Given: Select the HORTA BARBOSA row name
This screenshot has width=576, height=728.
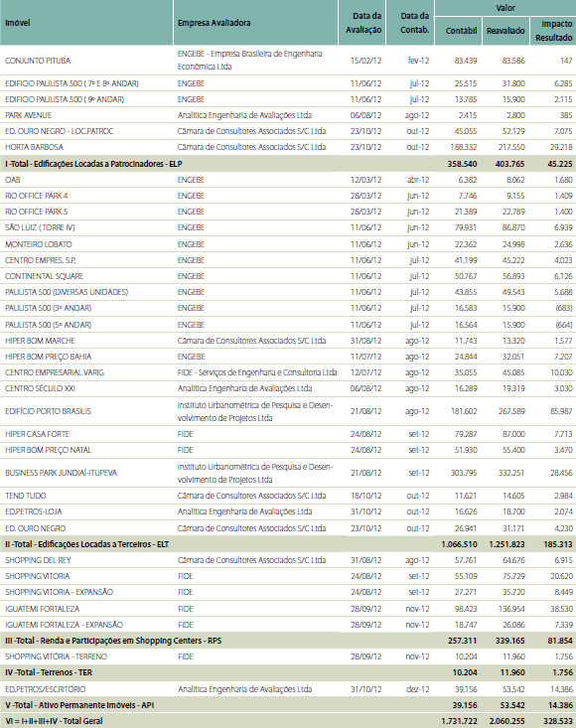Looking at the screenshot, I should coord(35,147).
